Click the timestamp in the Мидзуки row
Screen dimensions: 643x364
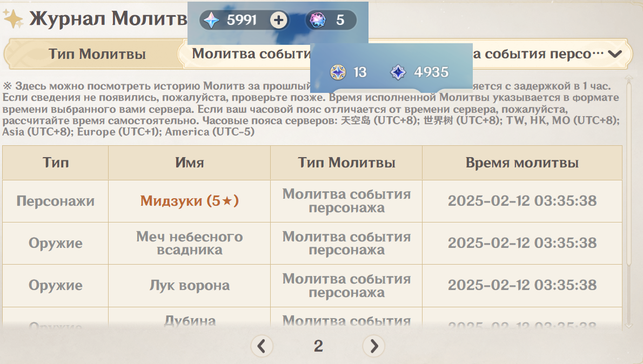522,201
